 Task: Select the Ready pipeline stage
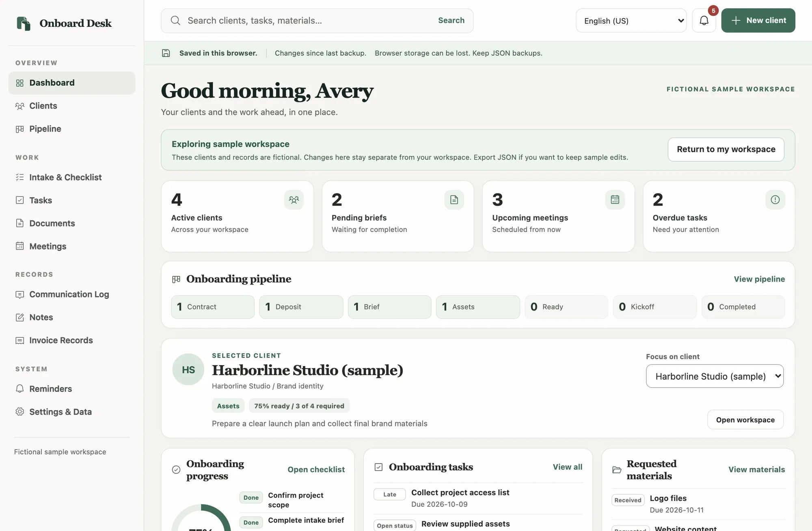coord(566,307)
